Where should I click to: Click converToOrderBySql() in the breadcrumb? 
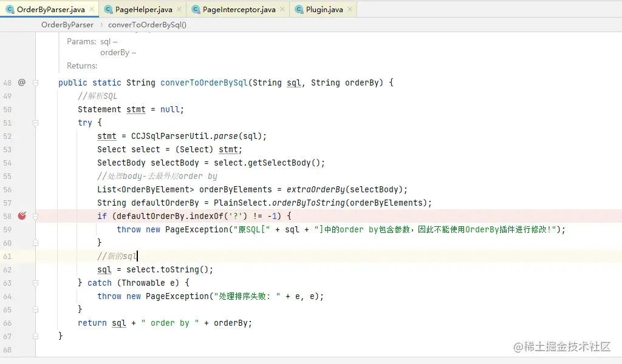pyautogui.click(x=147, y=24)
